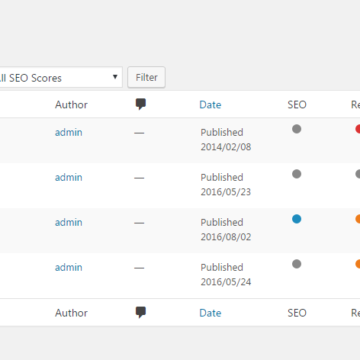
Task: Open admin author link for the 2016/05/24 post
Action: click(68, 267)
